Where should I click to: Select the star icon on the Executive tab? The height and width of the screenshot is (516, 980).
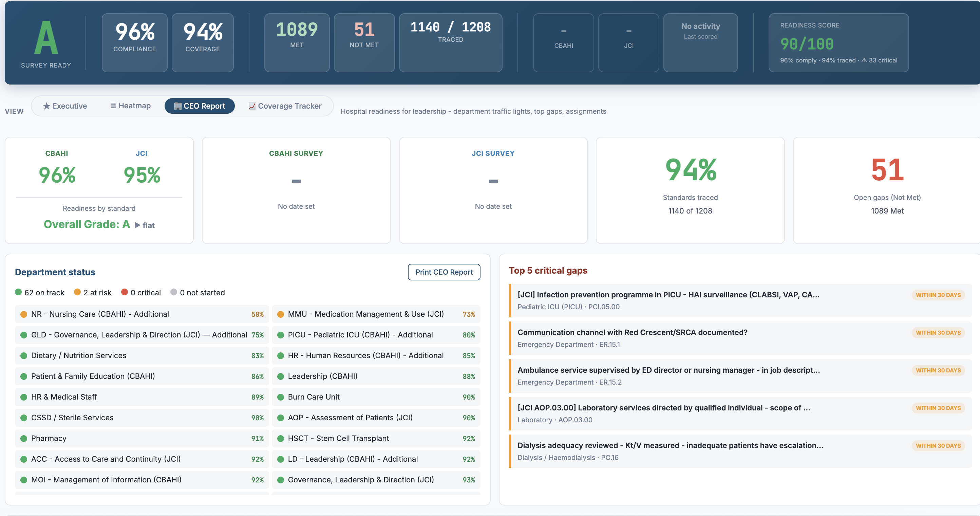46,106
